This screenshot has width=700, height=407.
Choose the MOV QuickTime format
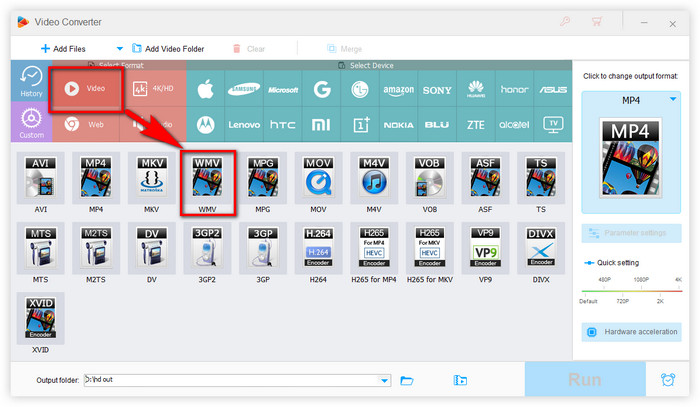coord(318,178)
